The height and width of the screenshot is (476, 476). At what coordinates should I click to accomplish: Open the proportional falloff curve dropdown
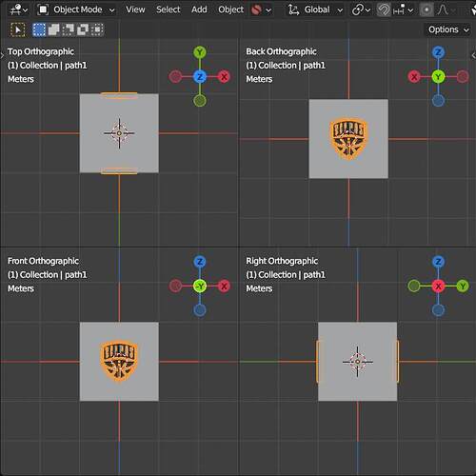tap(446, 10)
